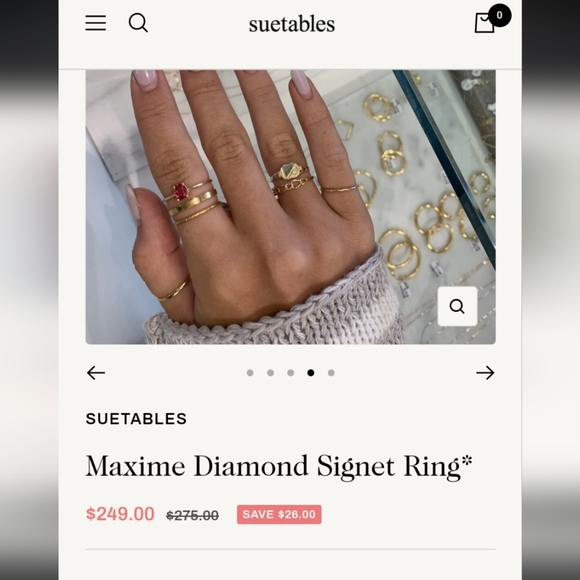
Task: Click the SAVE $26.00 badge
Action: pyautogui.click(x=279, y=515)
